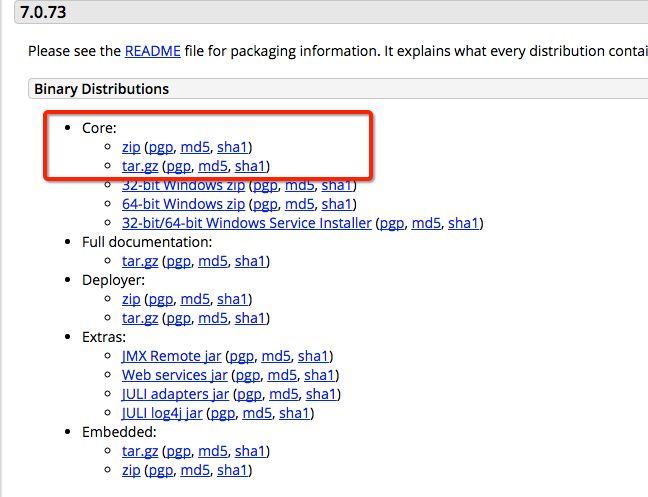Image resolution: width=648 pixels, height=497 pixels.
Task: Open pgp for JULI adapters jar
Action: coord(250,394)
